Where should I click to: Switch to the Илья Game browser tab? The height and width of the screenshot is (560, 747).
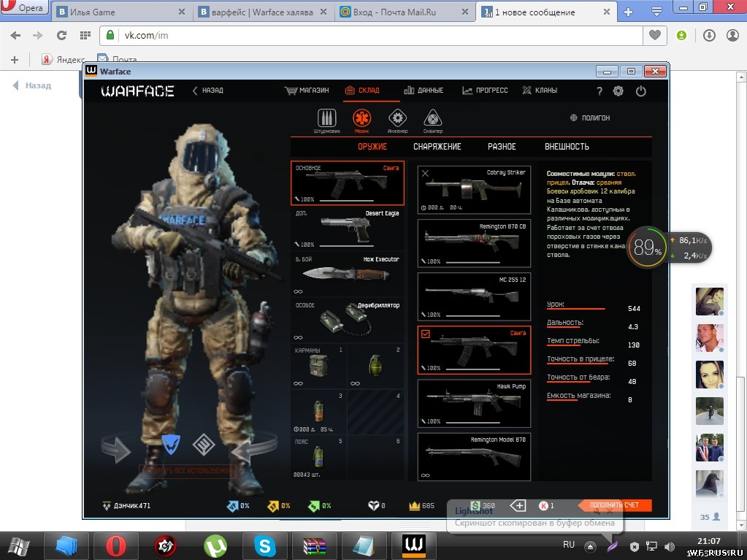121,12
